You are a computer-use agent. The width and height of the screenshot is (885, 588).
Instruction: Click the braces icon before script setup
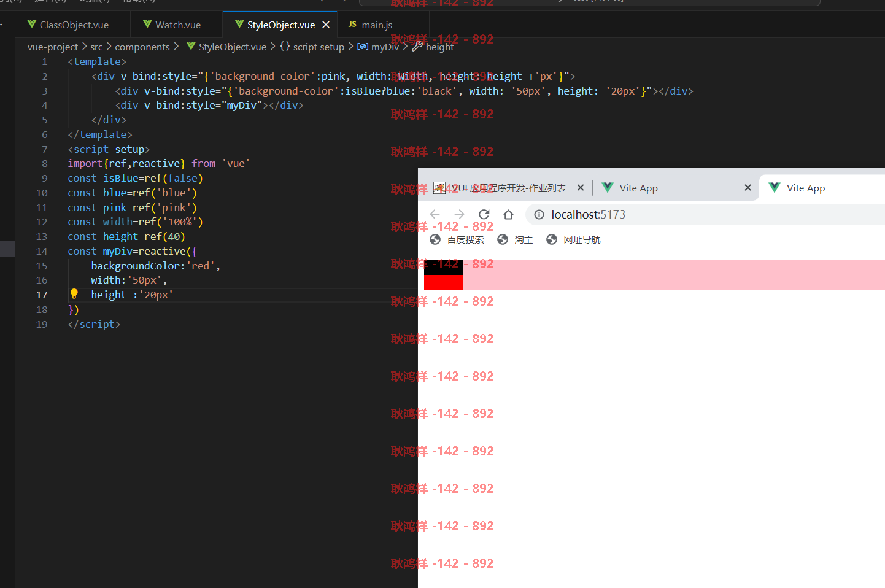[x=285, y=46]
